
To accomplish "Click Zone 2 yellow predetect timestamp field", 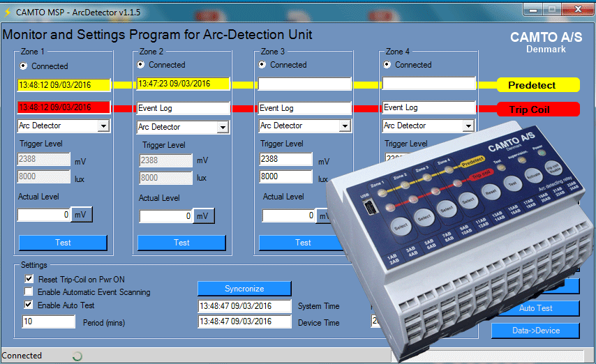I will point(184,84).
